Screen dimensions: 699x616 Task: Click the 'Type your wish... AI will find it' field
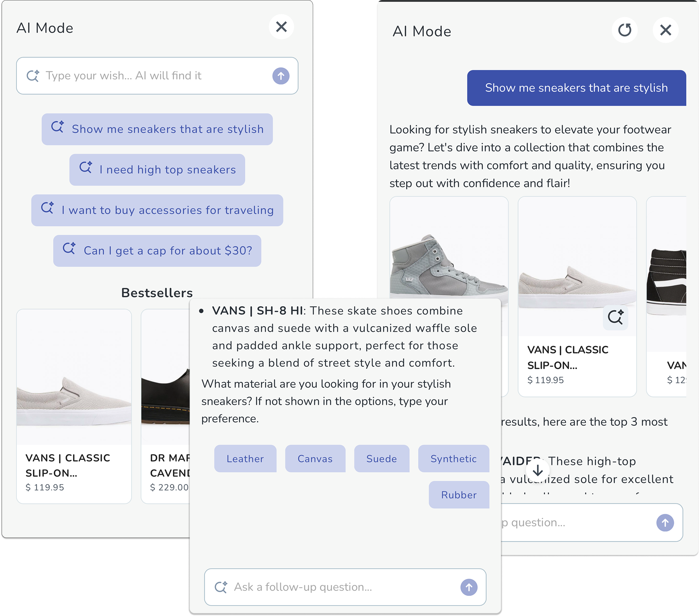click(x=157, y=76)
